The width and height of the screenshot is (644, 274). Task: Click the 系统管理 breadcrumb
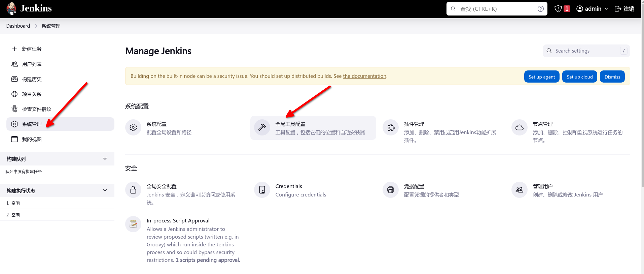[x=51, y=26]
